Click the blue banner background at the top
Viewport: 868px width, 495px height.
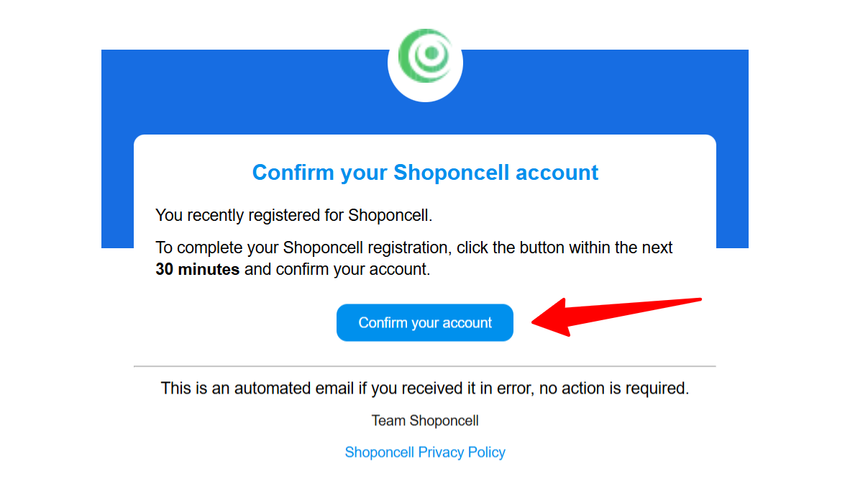coord(216,94)
